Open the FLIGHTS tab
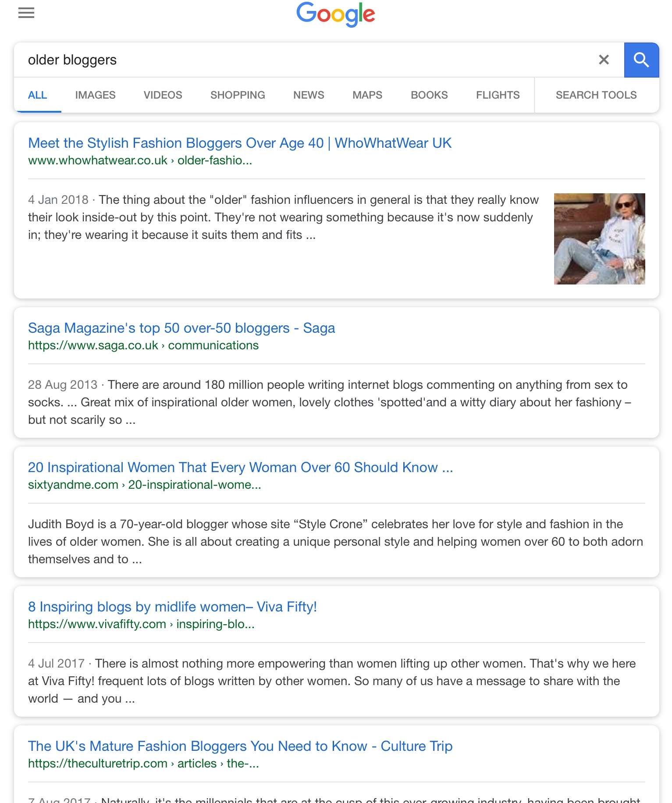672x803 pixels. 498,95
